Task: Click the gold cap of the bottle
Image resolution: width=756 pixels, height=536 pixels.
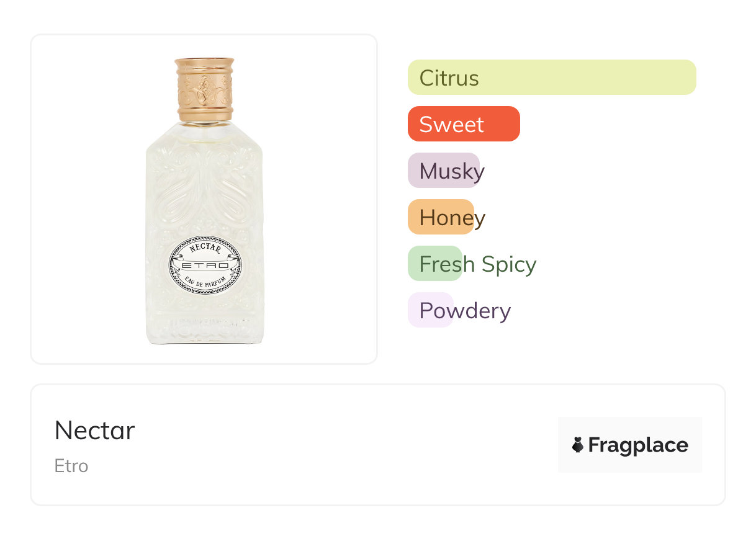Action: [x=204, y=89]
